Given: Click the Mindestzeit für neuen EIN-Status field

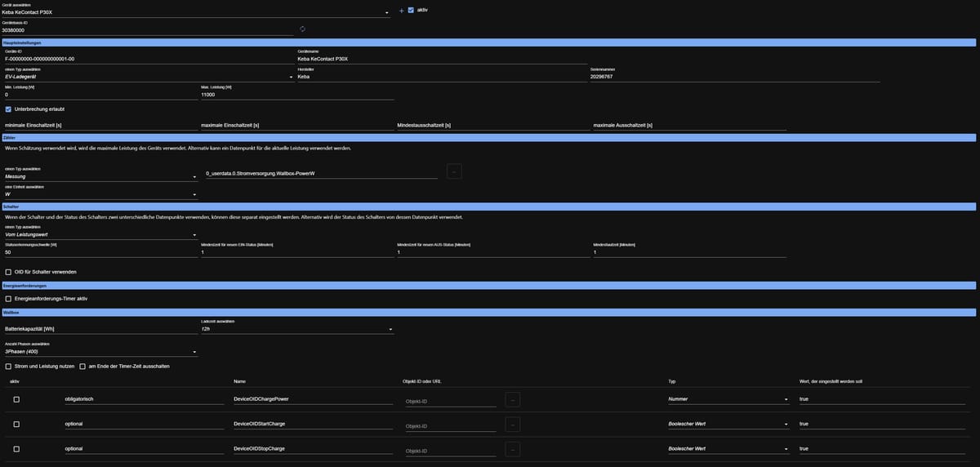Looking at the screenshot, I should click(297, 252).
